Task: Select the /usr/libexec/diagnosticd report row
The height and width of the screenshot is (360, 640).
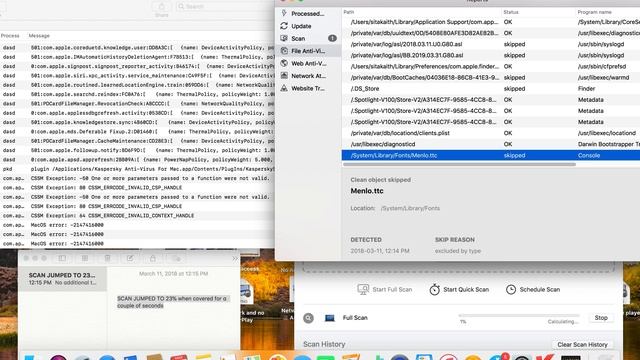Action: 491,144
